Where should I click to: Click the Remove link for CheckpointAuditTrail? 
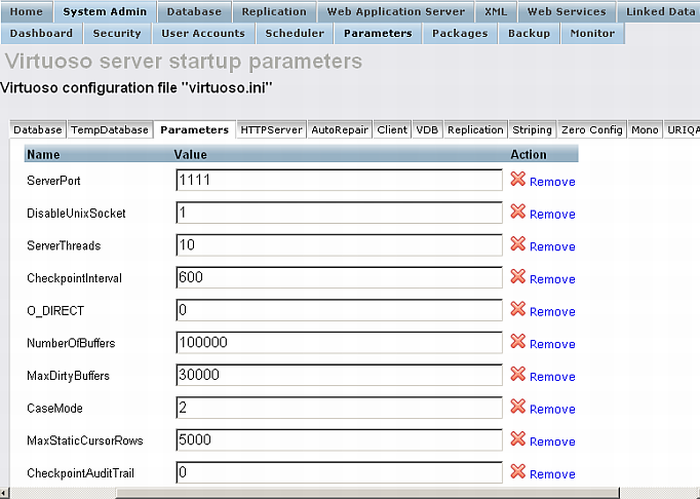(552, 474)
